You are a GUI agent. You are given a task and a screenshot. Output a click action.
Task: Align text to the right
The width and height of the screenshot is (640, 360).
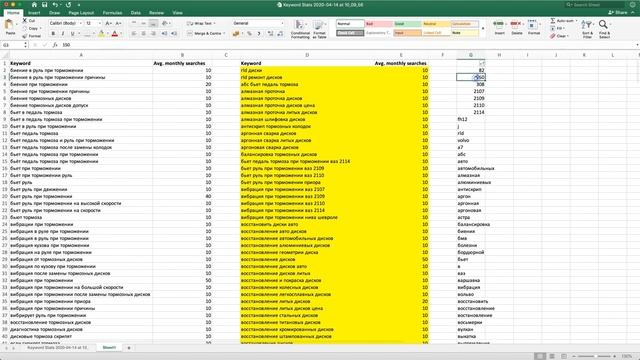(153, 34)
